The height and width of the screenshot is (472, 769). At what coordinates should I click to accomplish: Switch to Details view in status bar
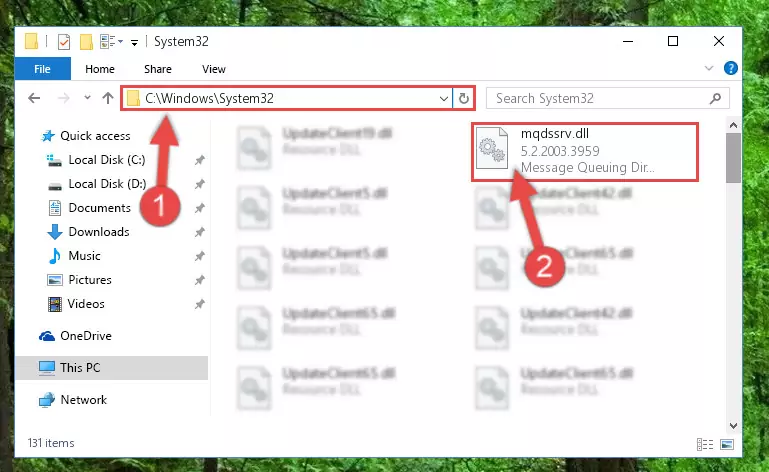[705, 445]
